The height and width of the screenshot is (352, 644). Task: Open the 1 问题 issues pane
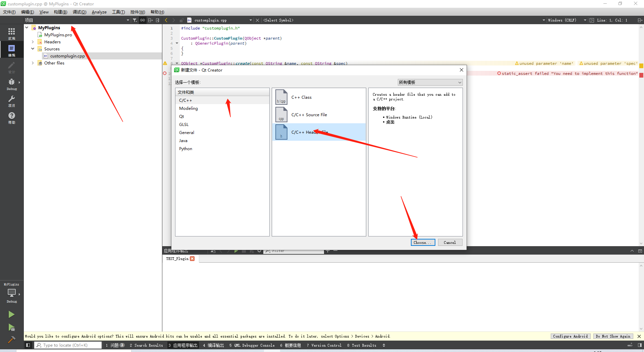(x=115, y=345)
